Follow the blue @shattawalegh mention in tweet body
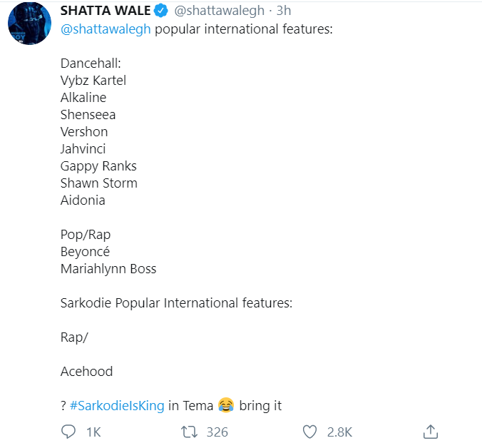Image resolution: width=482 pixels, height=448 pixels. (106, 29)
